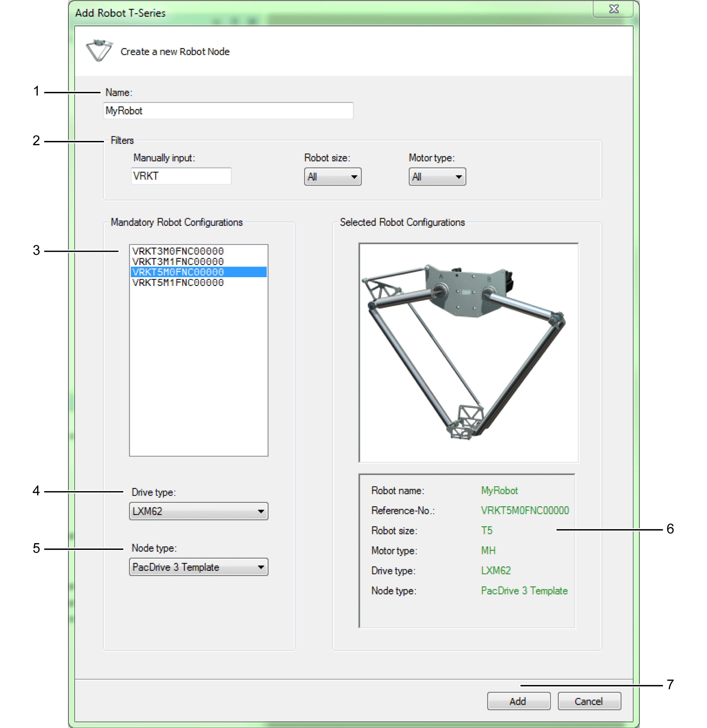Click the Robot size dropdown arrow
Image resolution: width=707 pixels, height=728 pixels.
click(354, 177)
